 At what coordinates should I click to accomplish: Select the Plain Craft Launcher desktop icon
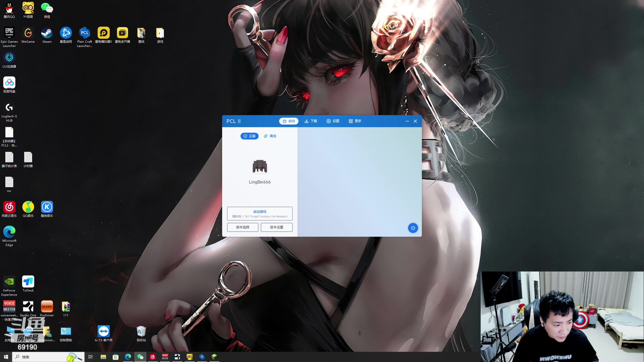(x=85, y=37)
